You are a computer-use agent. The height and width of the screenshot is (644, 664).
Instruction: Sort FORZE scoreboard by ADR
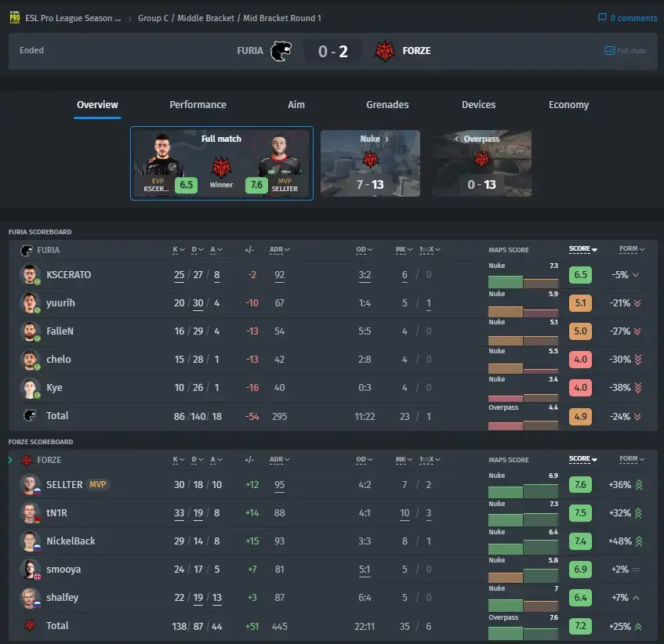[x=280, y=460]
